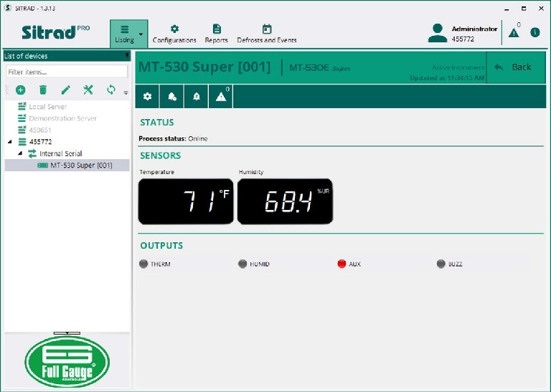
Task: Click the Updated at 11:34:15 AM text
Action: (447, 78)
